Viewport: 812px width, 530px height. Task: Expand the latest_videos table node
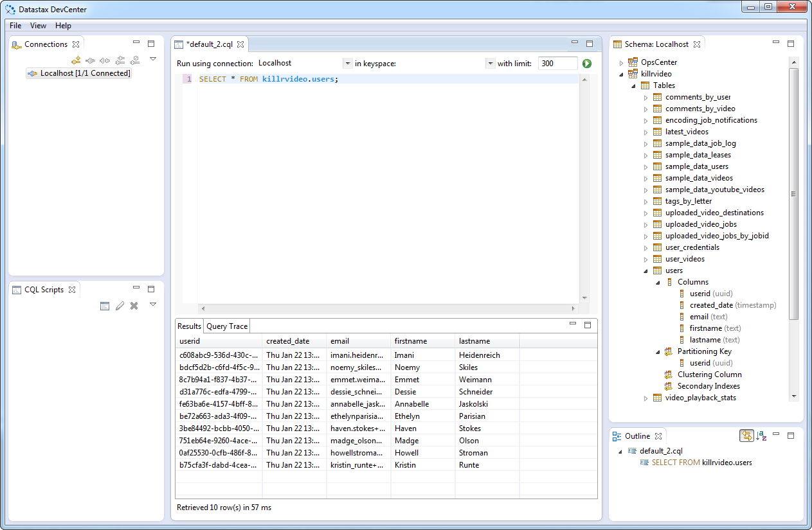(646, 132)
